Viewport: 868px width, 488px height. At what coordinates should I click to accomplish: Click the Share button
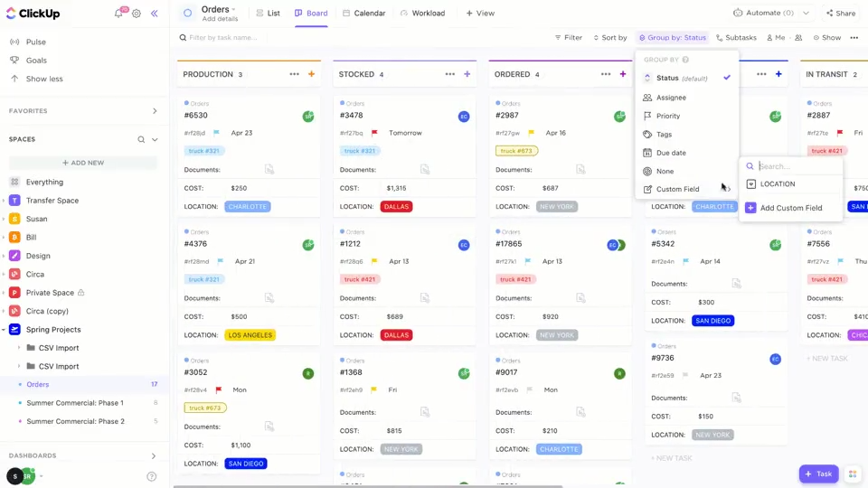pyautogui.click(x=840, y=13)
